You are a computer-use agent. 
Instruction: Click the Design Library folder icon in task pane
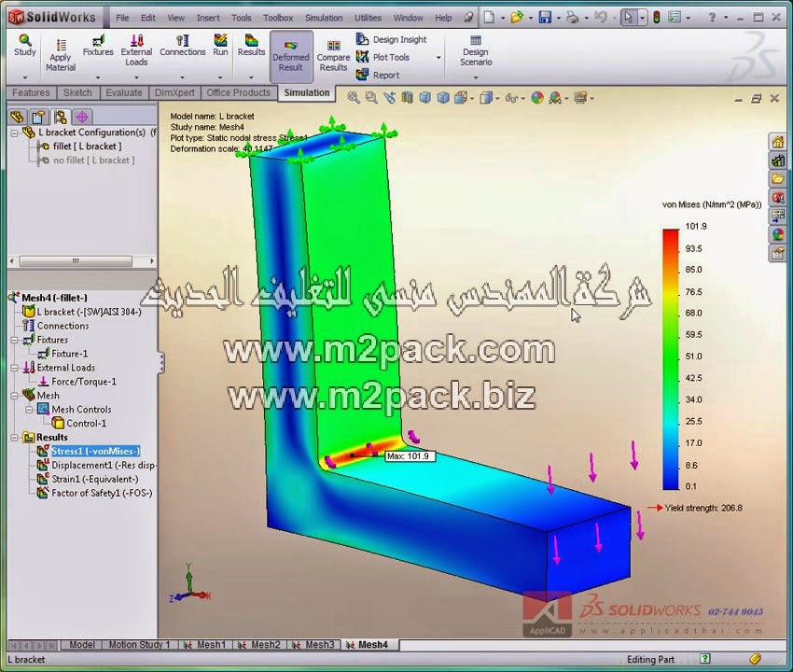click(x=777, y=178)
